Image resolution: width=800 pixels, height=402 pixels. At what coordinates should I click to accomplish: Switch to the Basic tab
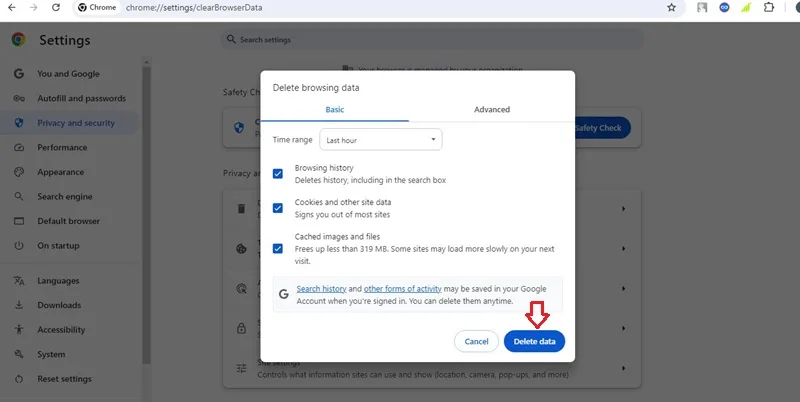[335, 110]
